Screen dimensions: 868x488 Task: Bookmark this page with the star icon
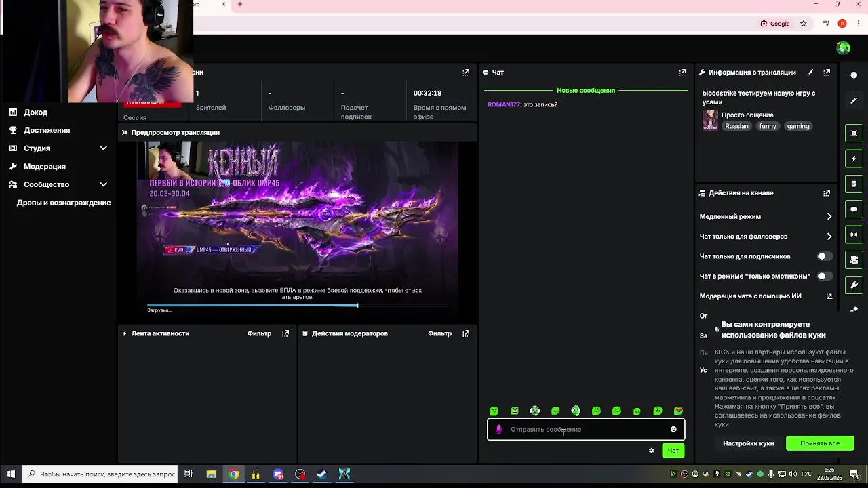803,24
